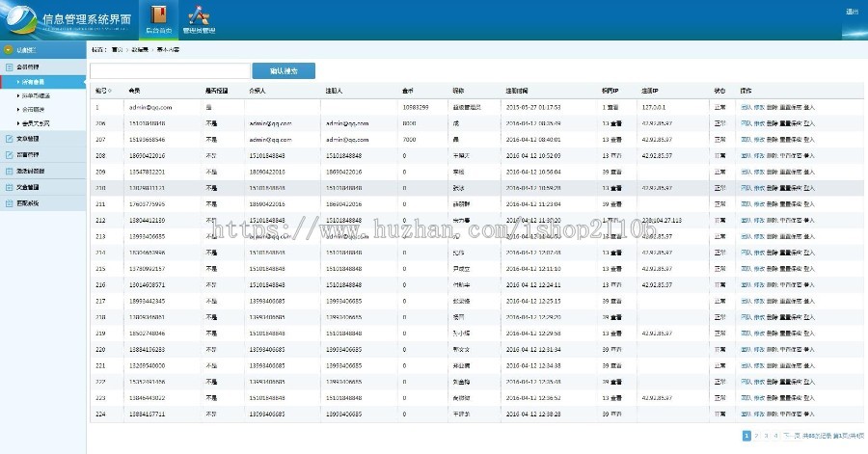Click the 注册IP column header
This screenshot has height=454, width=868.
click(650, 91)
